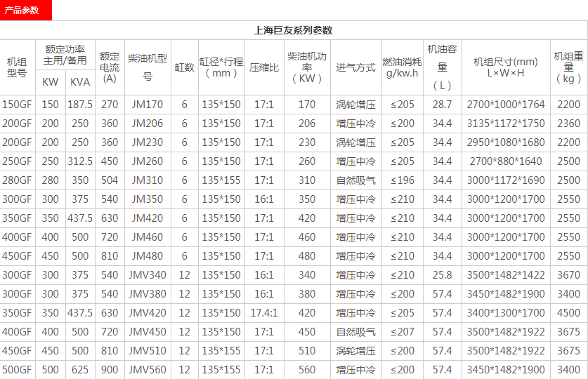This screenshot has height=379, width=588.
Task: Select the 280GF model cell
Action: point(17,180)
